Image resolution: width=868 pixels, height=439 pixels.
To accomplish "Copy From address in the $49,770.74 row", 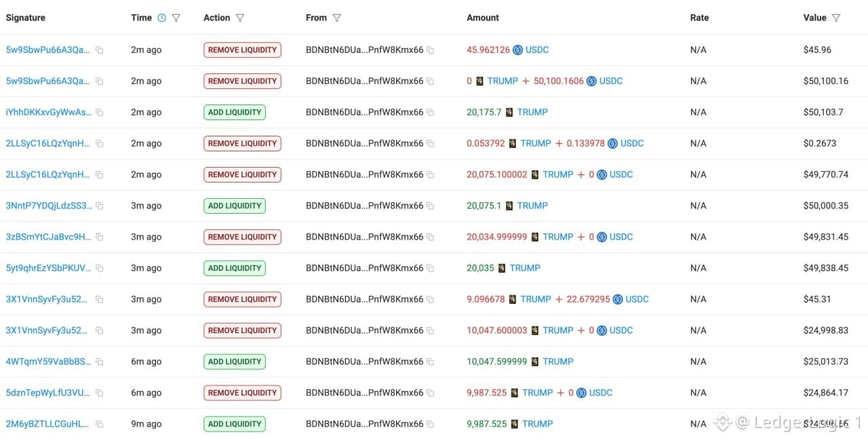I will (x=431, y=175).
